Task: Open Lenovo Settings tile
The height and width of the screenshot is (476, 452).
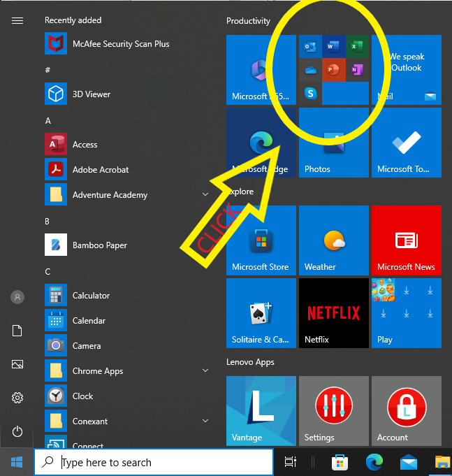Action: 334,411
